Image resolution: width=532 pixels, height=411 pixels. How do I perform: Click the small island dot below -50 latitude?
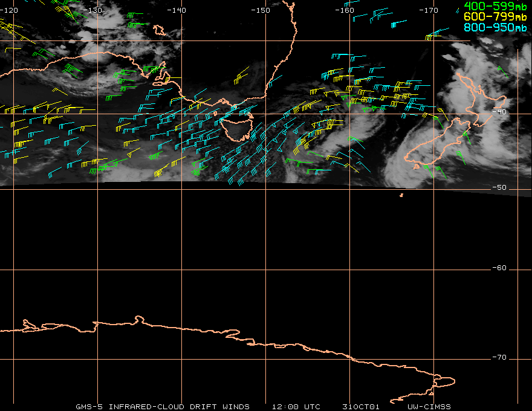401,195
